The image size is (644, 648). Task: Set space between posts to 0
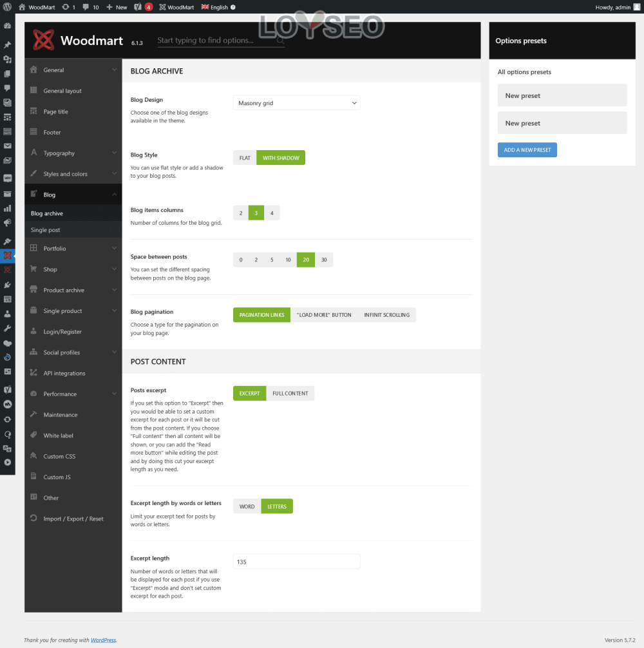pos(241,260)
